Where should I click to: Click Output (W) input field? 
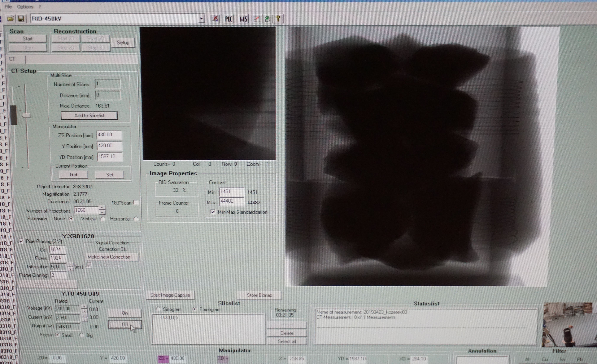(x=68, y=326)
